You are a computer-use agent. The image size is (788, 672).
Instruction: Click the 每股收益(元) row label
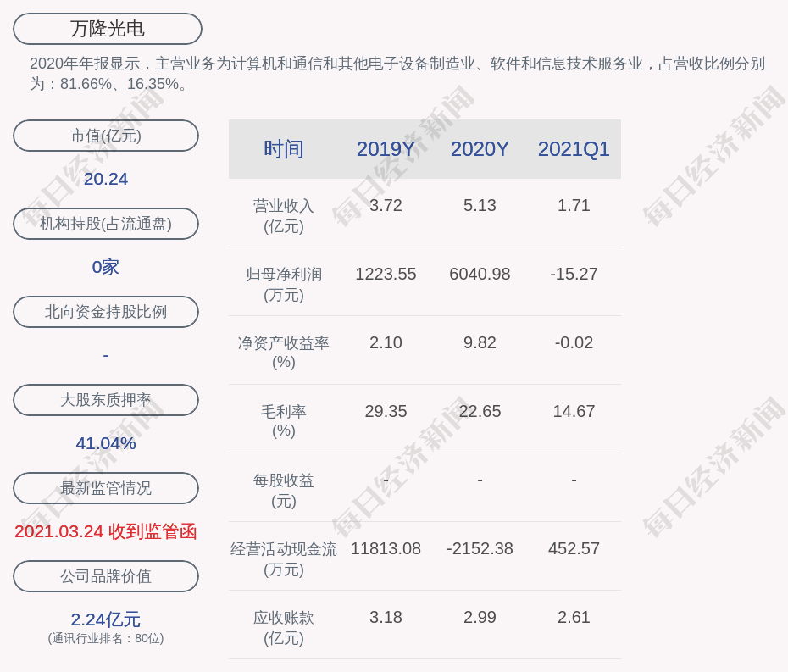point(284,491)
